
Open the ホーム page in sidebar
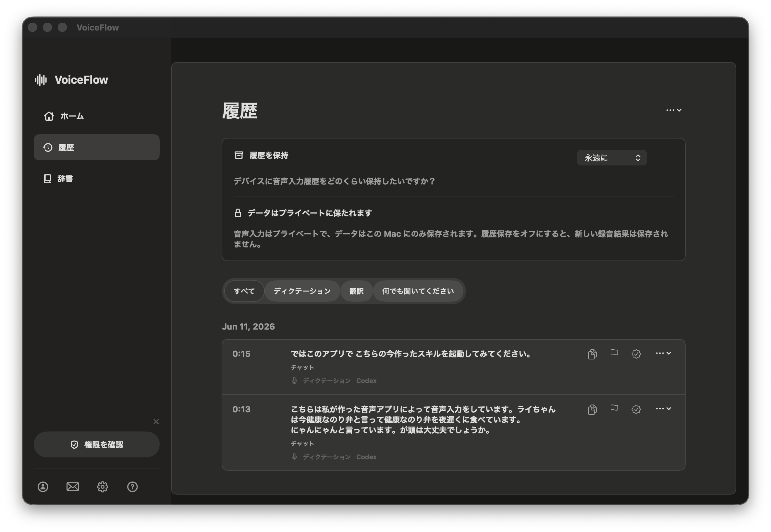pyautogui.click(x=96, y=116)
